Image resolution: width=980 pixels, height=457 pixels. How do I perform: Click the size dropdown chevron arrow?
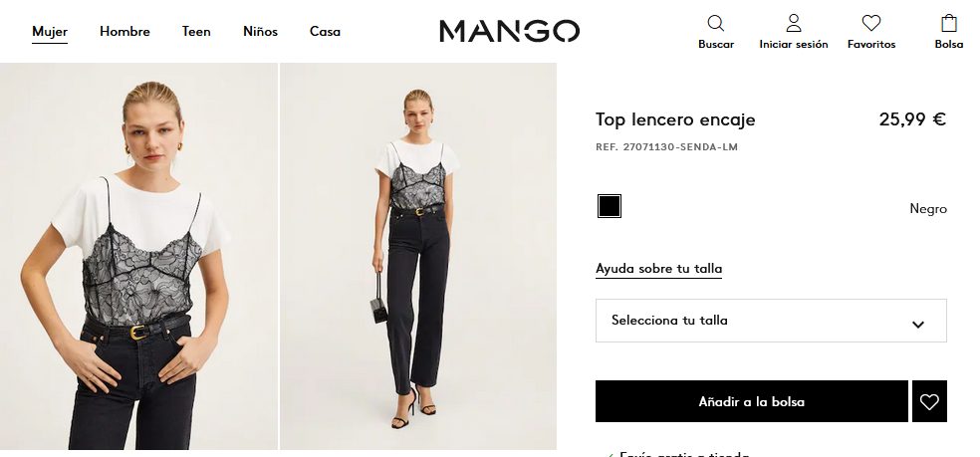(x=918, y=325)
